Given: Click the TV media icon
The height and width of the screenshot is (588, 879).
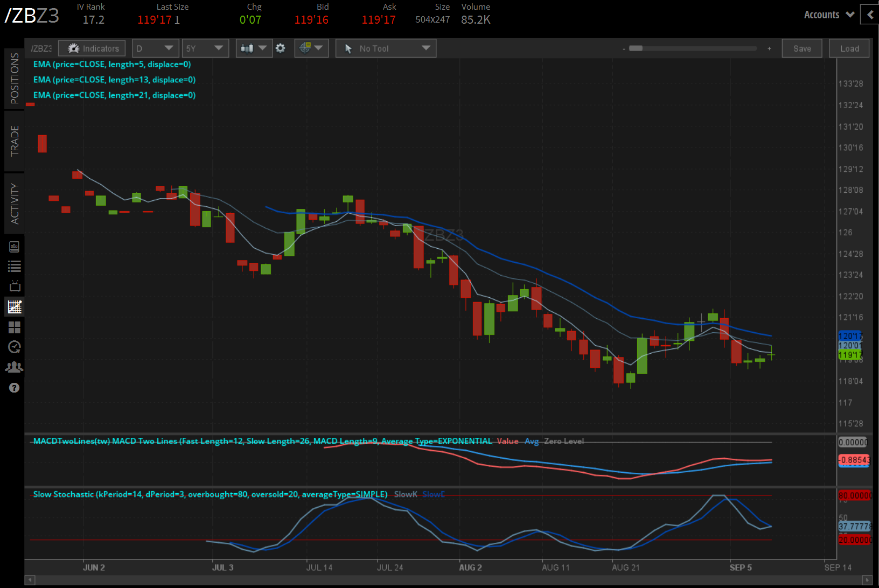Looking at the screenshot, I should tap(15, 286).
